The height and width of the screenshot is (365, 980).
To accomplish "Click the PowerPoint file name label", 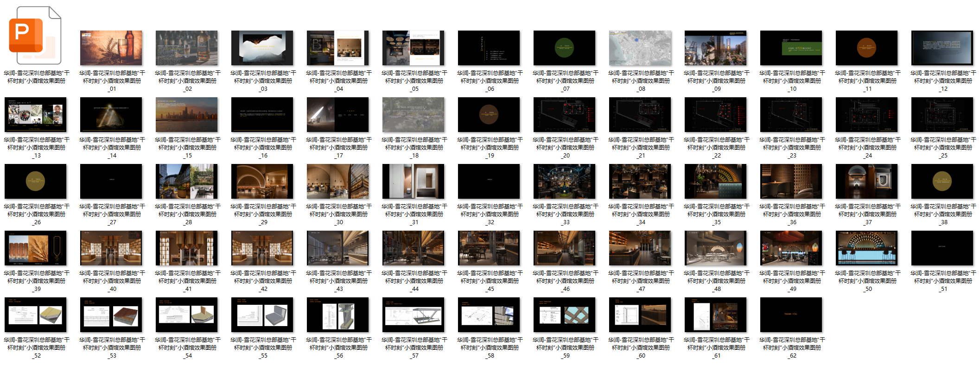I will pos(37,77).
